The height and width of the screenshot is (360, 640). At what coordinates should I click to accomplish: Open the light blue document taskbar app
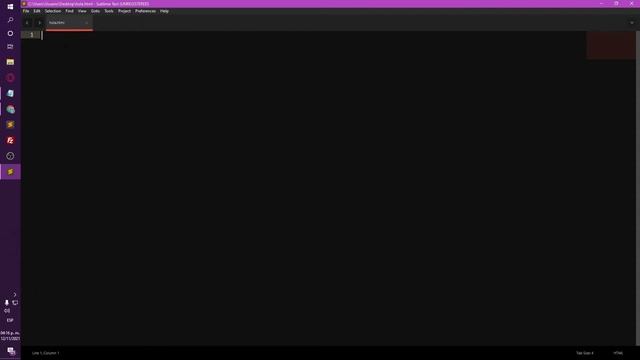click(x=10, y=93)
